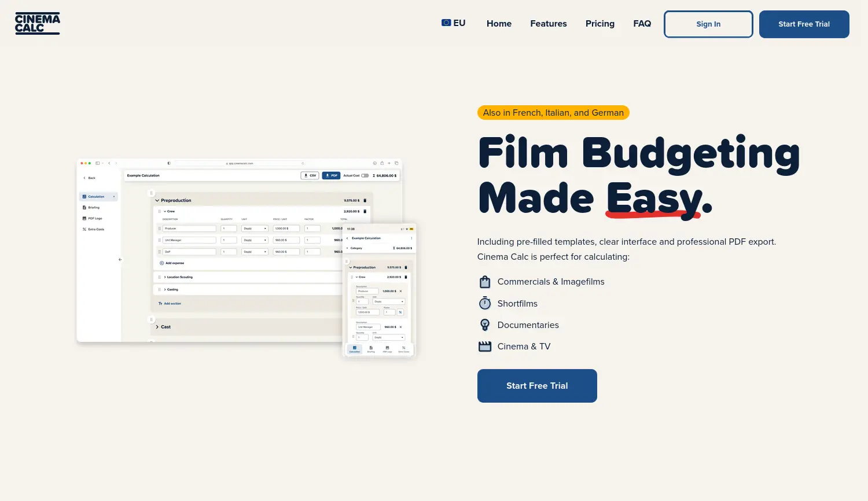Select the Extra Costs tab in the phone preview bottom bar

403,349
